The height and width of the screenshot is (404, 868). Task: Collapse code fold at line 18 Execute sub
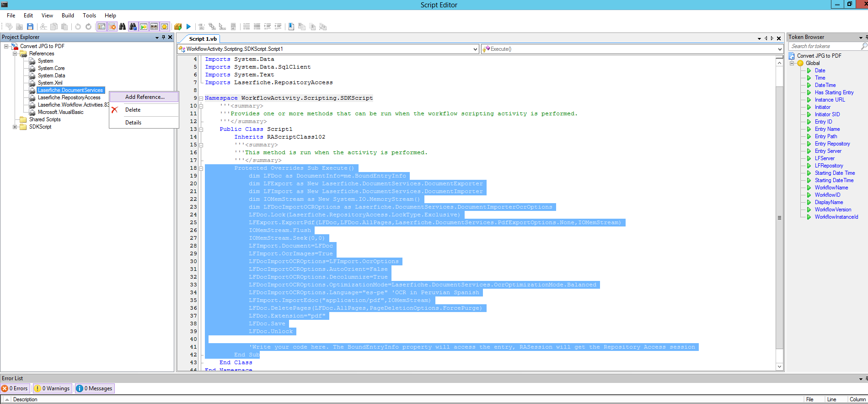[x=201, y=168]
